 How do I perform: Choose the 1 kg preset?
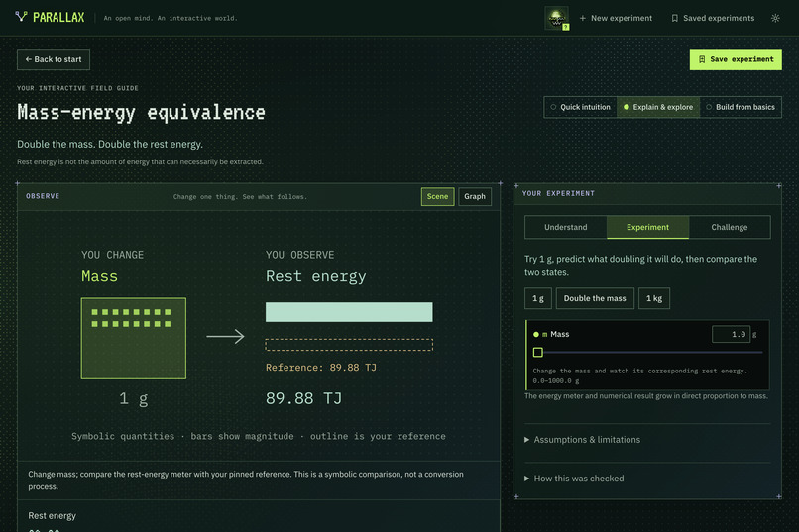[x=654, y=298]
